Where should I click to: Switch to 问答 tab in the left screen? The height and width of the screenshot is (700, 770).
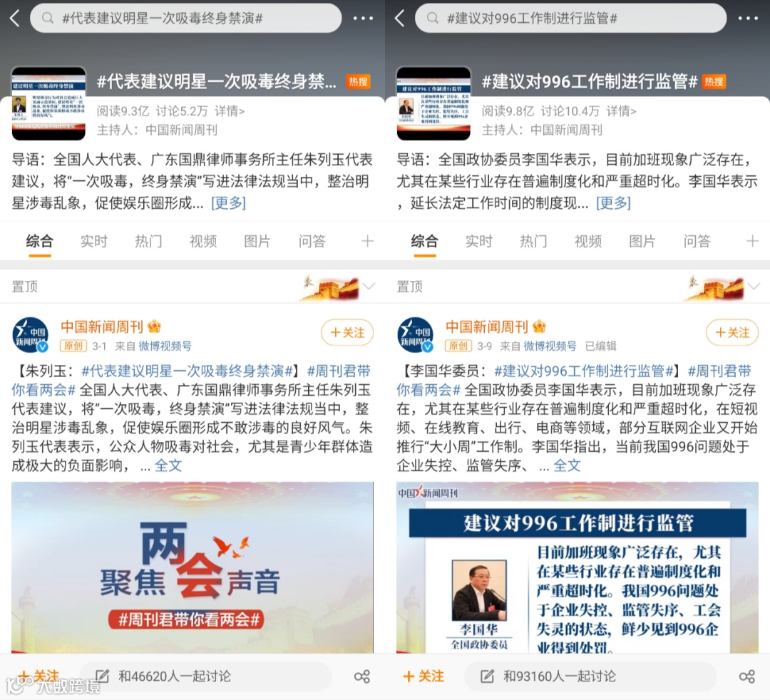[312, 241]
